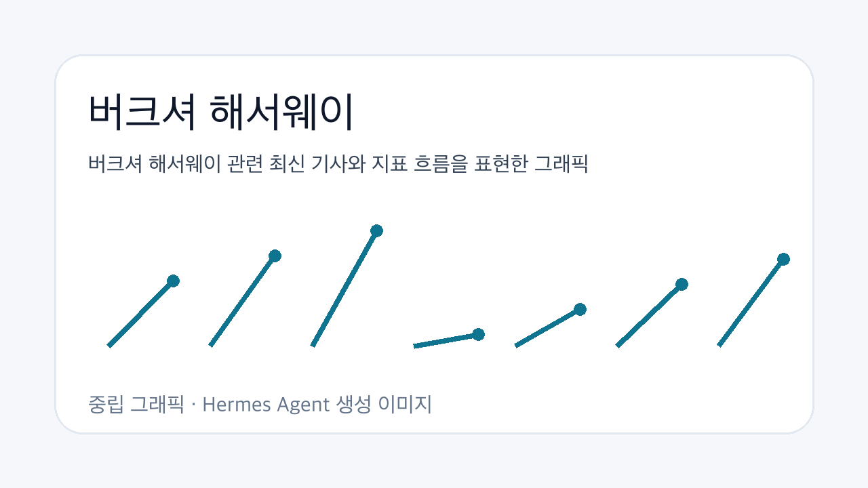Screen dimensions: 868x488
Task: Click the fifth line segment from the left
Action: coord(548,327)
